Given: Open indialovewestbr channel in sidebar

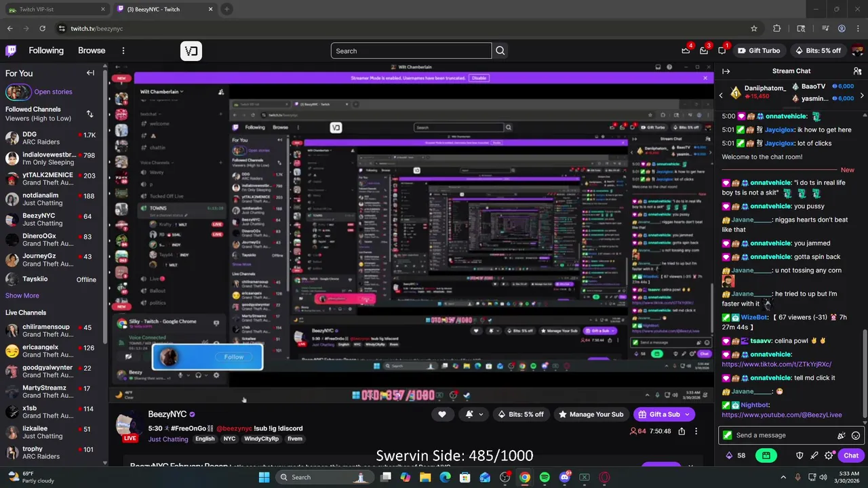Looking at the screenshot, I should coord(52,159).
